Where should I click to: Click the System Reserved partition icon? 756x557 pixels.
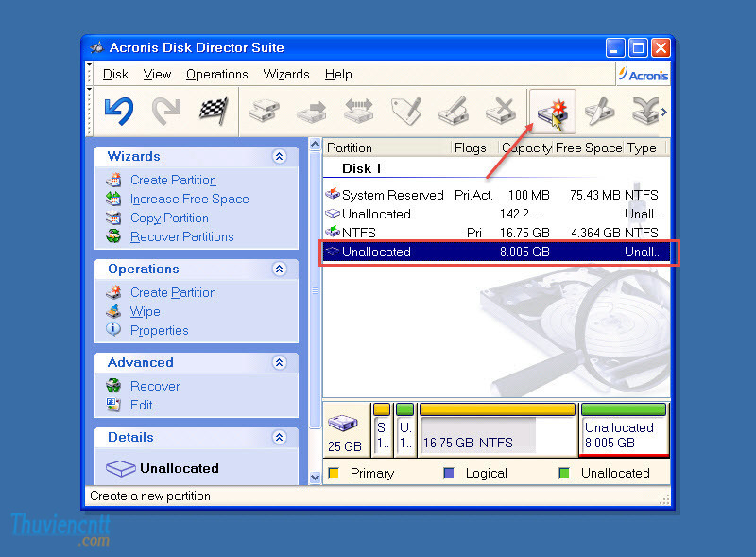(333, 195)
